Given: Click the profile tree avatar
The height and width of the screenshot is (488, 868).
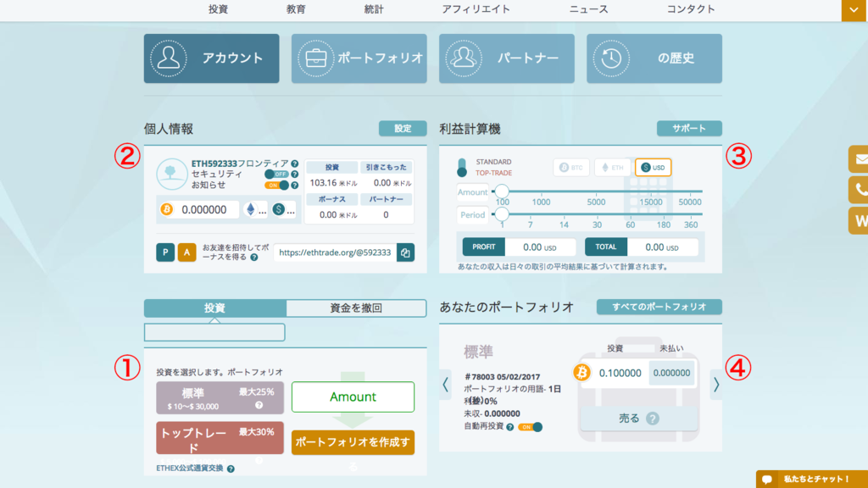Looking at the screenshot, I should click(171, 174).
